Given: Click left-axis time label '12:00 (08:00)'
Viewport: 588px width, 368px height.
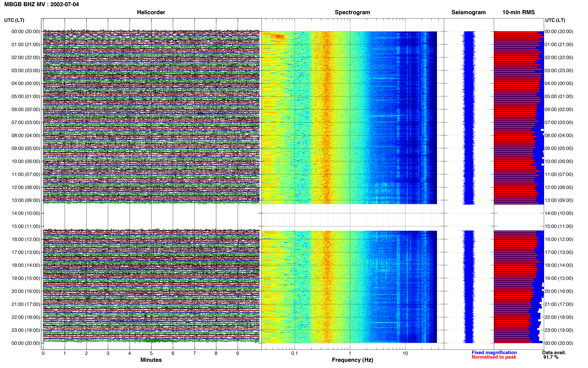Looking at the screenshot, I should click(26, 187).
